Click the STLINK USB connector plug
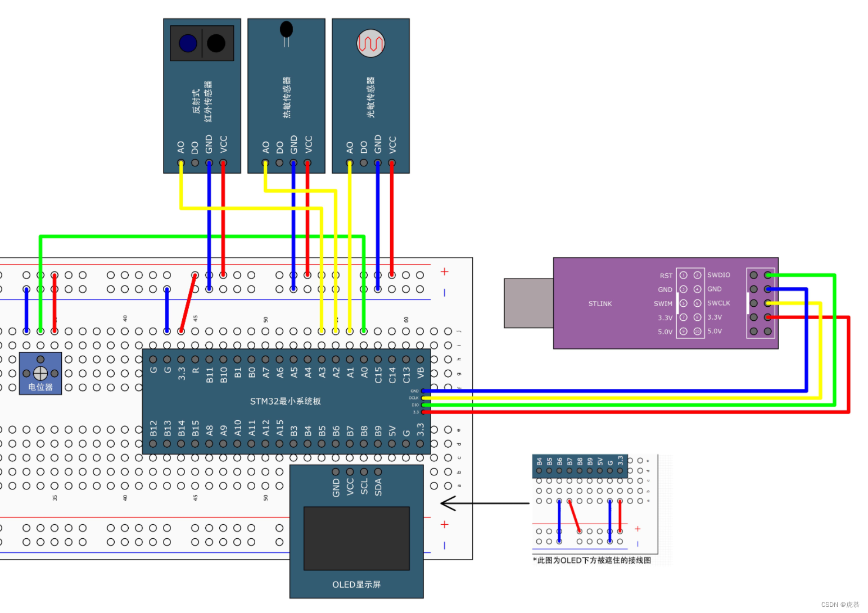Viewport: 868px width, 613px height. [x=529, y=303]
